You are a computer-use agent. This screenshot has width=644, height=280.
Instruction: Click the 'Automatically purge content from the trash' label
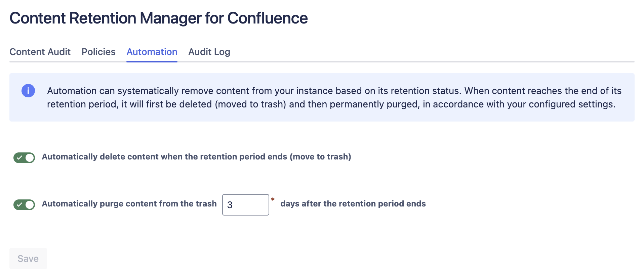129,204
